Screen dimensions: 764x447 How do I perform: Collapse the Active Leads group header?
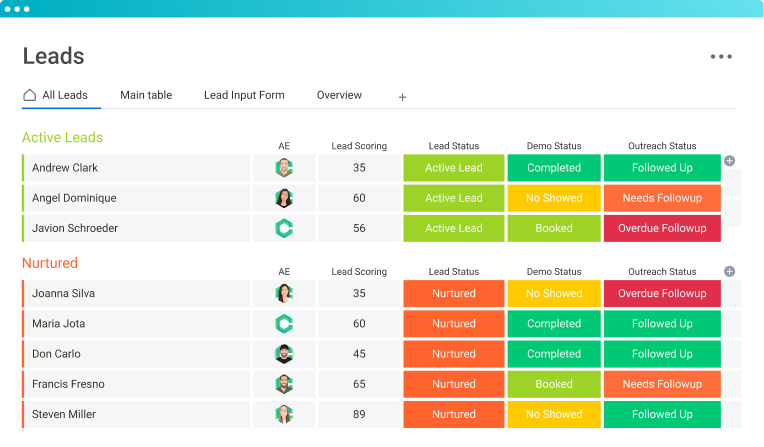click(x=62, y=137)
